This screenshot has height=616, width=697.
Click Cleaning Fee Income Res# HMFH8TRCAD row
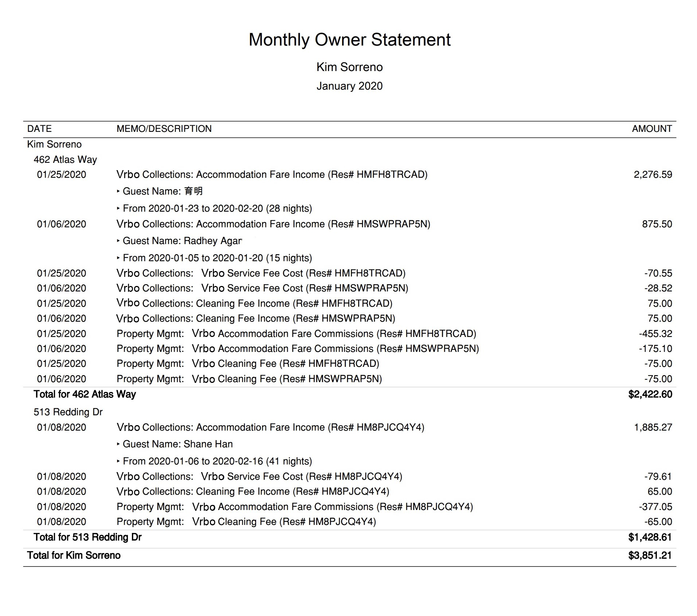coord(349,303)
